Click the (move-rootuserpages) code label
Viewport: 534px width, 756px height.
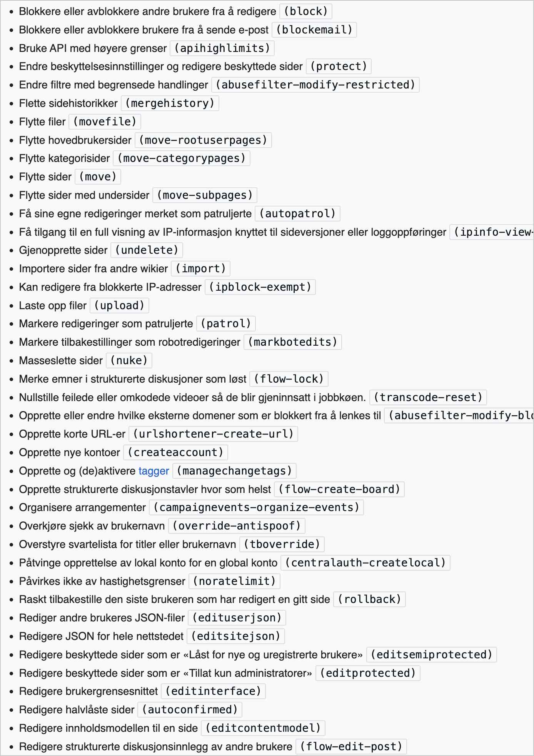point(203,140)
